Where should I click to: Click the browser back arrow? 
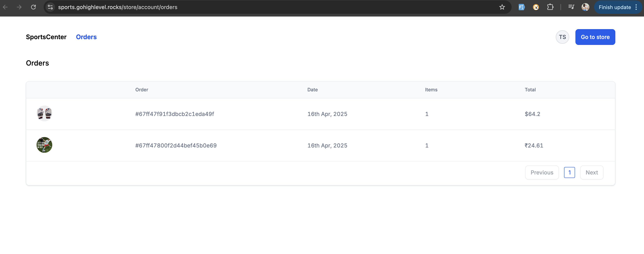coord(5,7)
